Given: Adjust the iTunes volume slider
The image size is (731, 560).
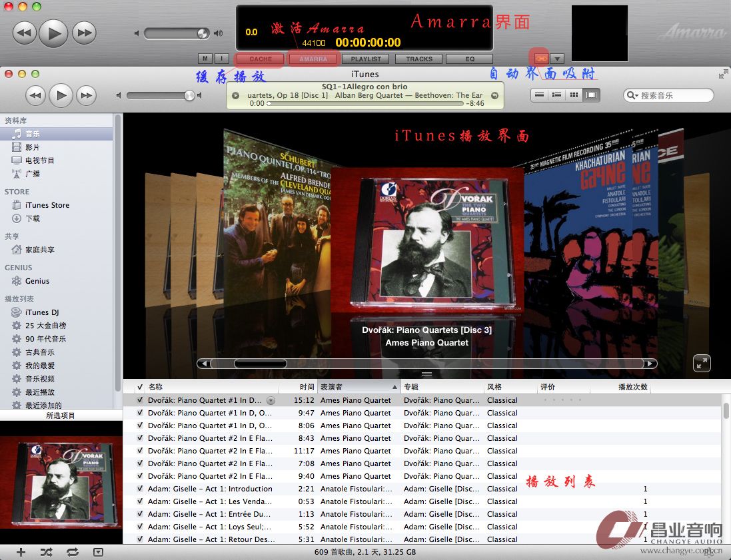Looking at the screenshot, I should 161,95.
